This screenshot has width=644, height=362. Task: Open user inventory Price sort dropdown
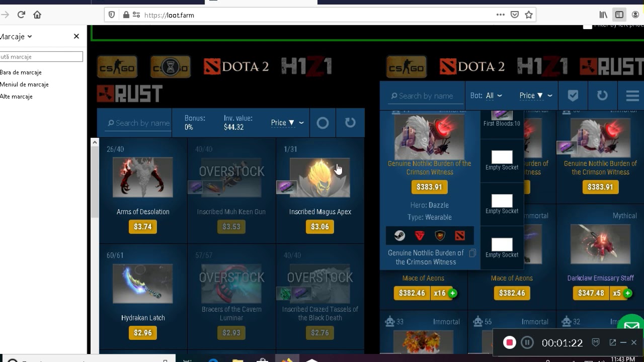[287, 123]
